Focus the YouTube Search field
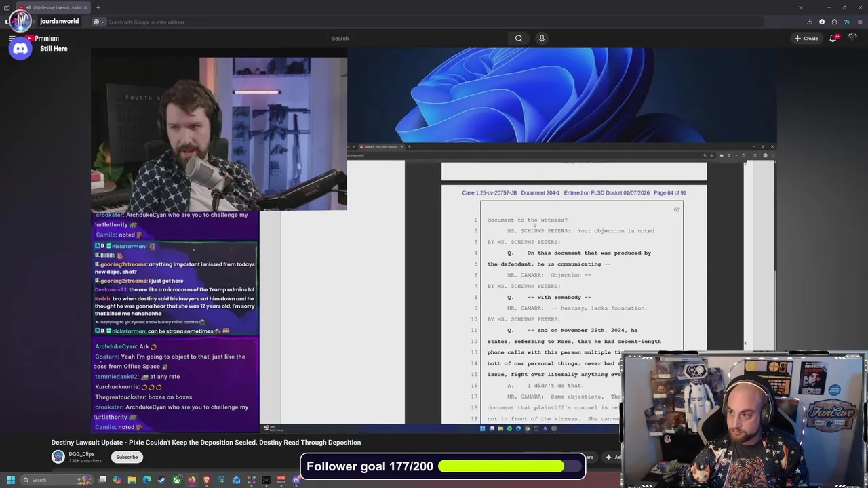 (418, 39)
